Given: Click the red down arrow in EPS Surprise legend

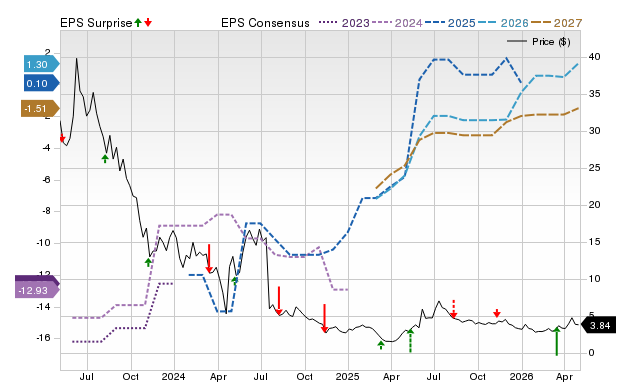Looking at the screenshot, I should (x=148, y=22).
